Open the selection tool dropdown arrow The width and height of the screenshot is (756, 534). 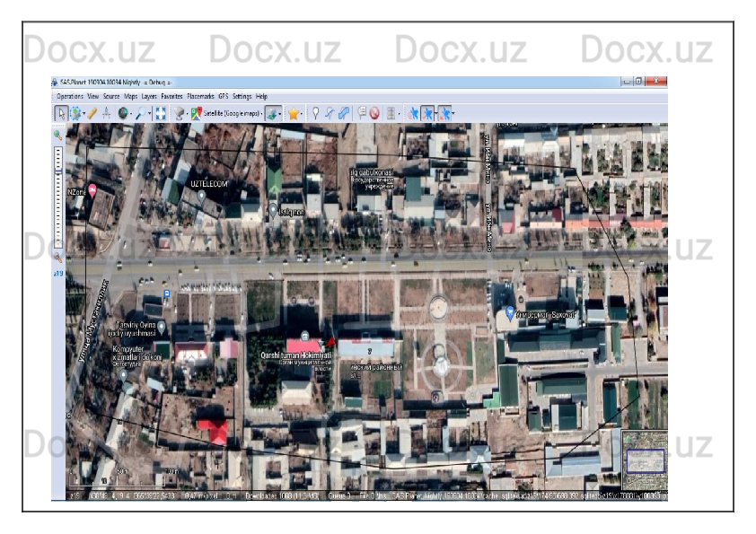82,114
